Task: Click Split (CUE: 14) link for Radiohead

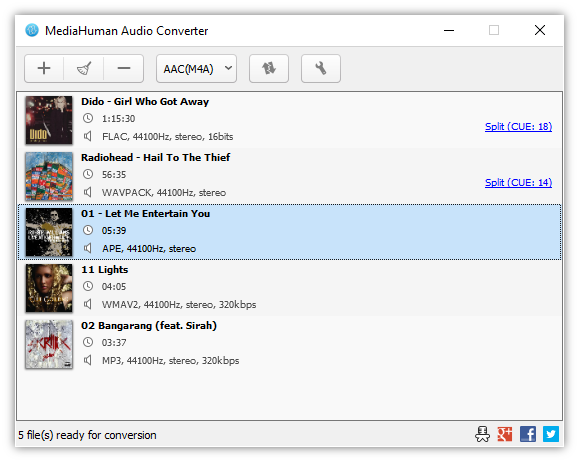Action: 518,183
